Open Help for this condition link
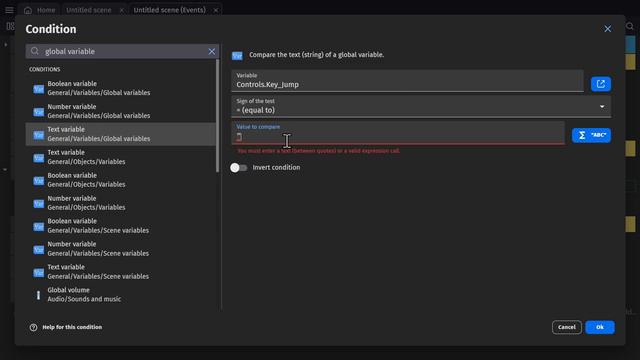 click(72, 327)
